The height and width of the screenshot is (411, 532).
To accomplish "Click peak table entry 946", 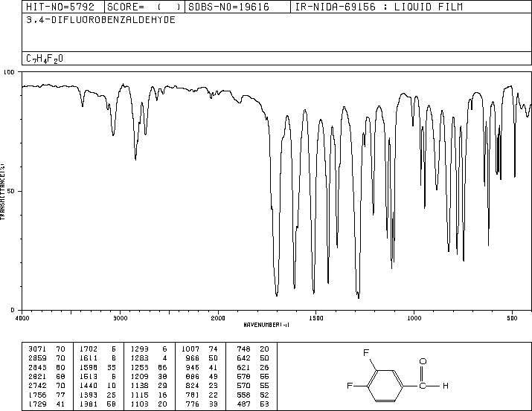I will [x=193, y=367].
